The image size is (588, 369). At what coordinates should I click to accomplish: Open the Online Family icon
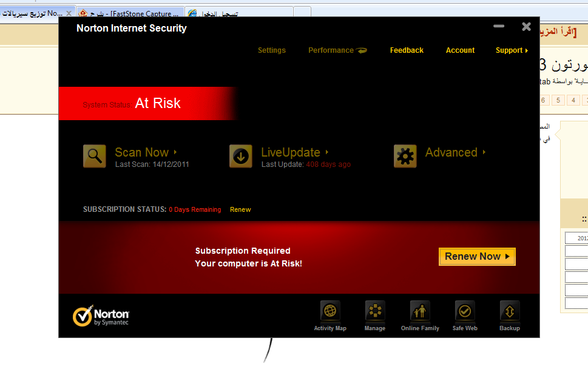(420, 311)
